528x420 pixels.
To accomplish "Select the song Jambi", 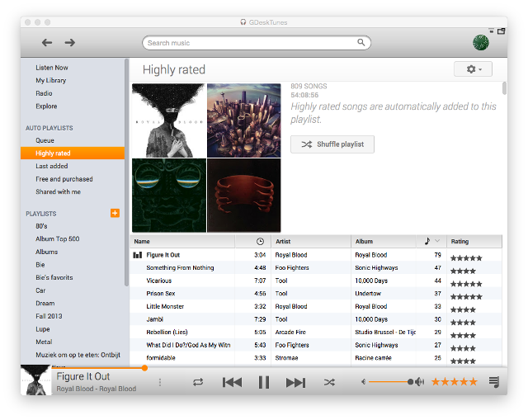I will click(155, 319).
